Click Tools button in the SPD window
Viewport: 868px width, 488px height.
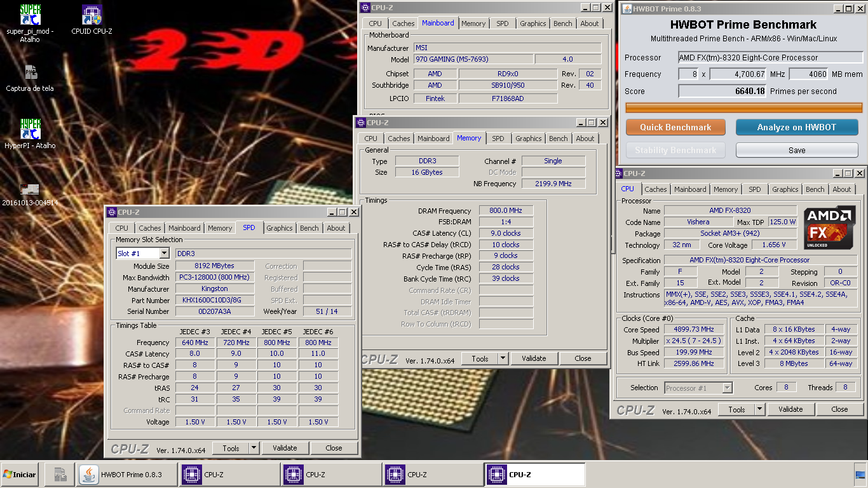pos(231,448)
